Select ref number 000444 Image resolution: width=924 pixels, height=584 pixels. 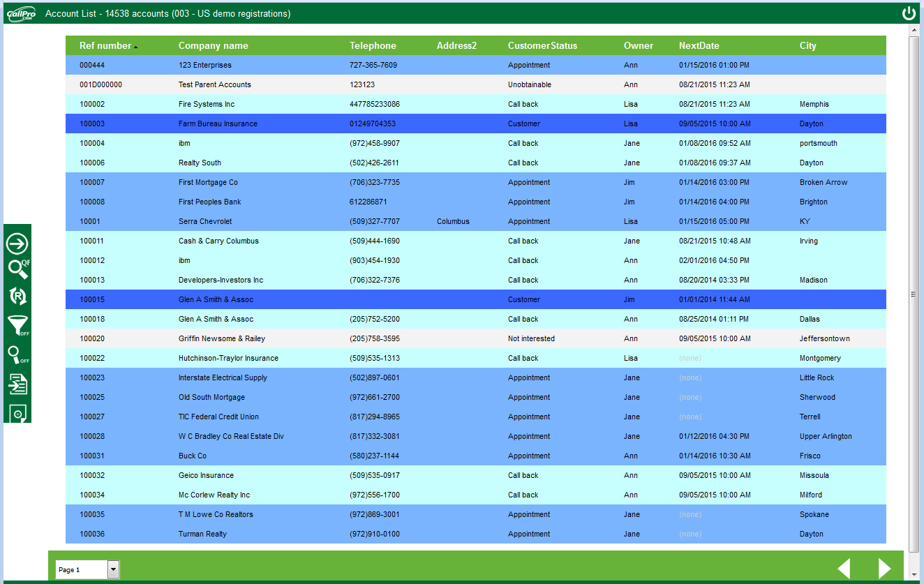point(91,65)
